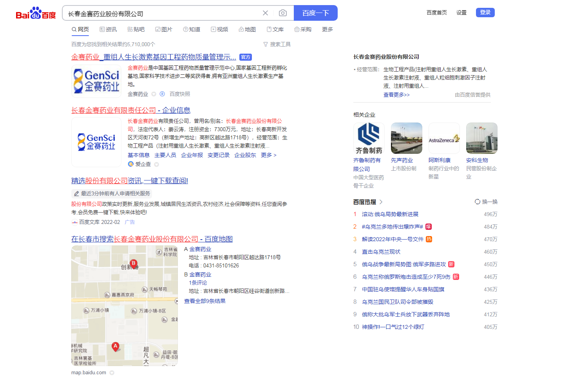Expand arrow beside map.baidu.com
Viewport: 588px width, 377px height.
pyautogui.click(x=112, y=373)
